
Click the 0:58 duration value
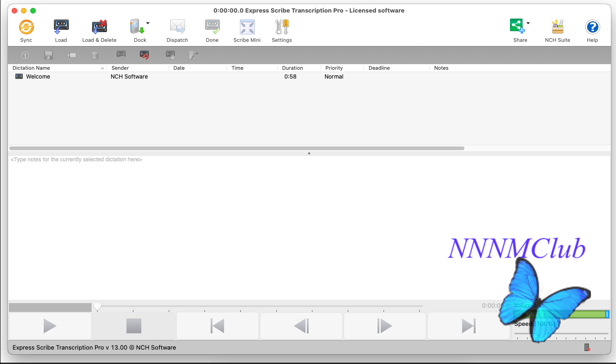291,77
